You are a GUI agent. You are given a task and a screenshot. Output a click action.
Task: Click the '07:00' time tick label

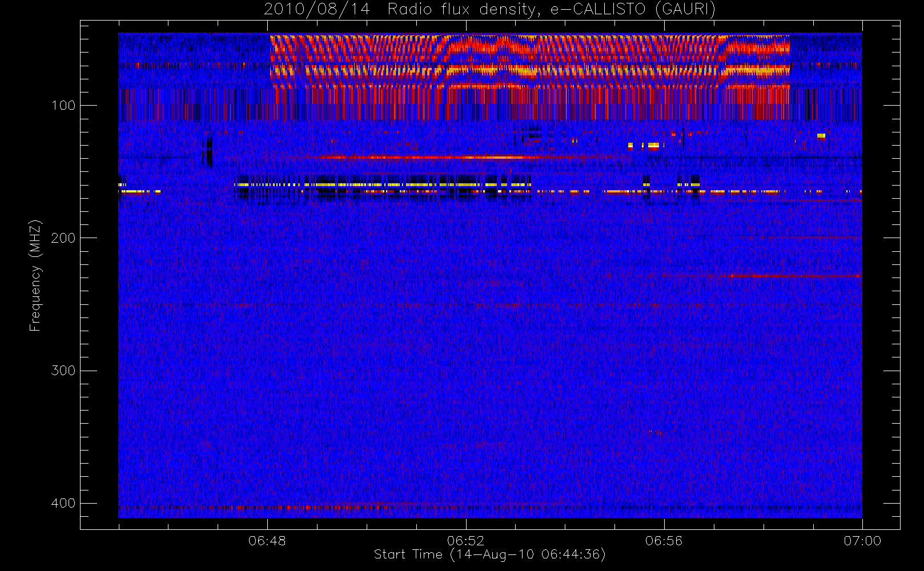point(862,541)
